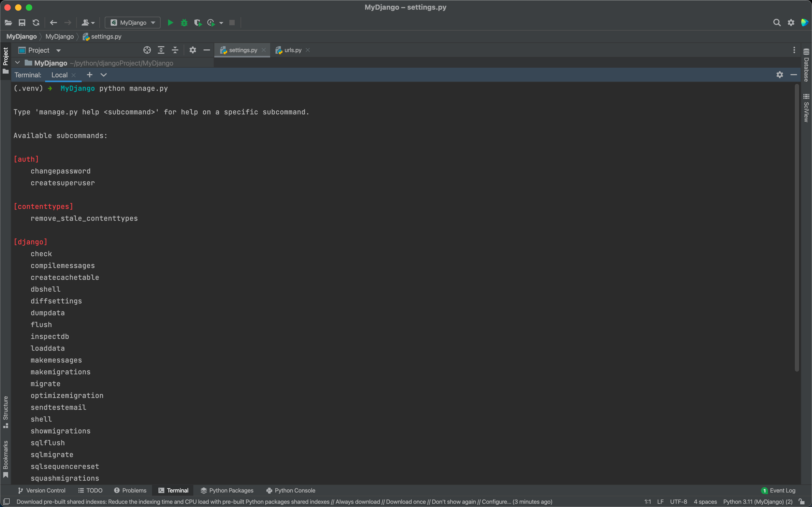Toggle read-only lock icon in status bar
The width and height of the screenshot is (812, 507).
point(802,502)
